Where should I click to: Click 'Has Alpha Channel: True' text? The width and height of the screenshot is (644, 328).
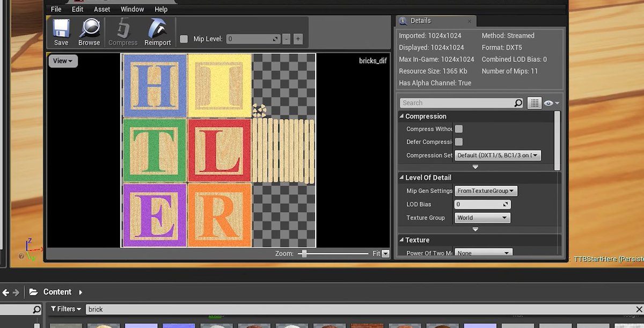click(x=435, y=83)
